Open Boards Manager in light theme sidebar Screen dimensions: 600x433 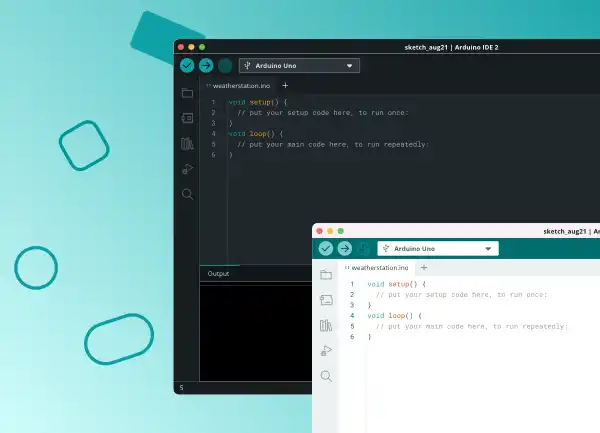pyautogui.click(x=326, y=300)
